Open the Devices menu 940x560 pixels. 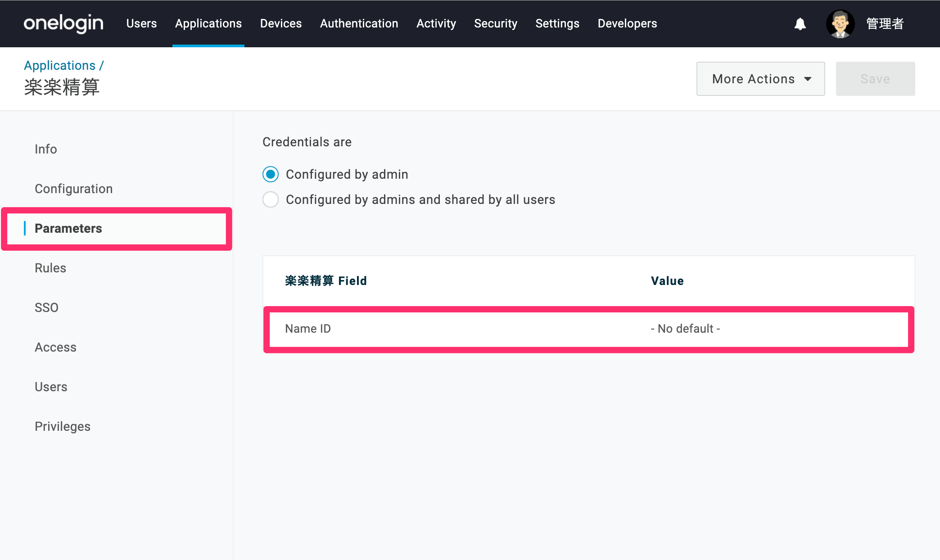click(281, 23)
